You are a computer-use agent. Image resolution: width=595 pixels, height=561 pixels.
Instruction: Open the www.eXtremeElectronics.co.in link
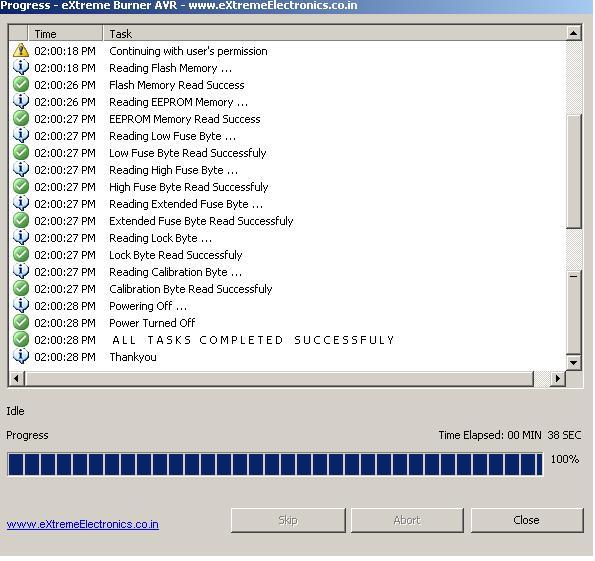(82, 525)
